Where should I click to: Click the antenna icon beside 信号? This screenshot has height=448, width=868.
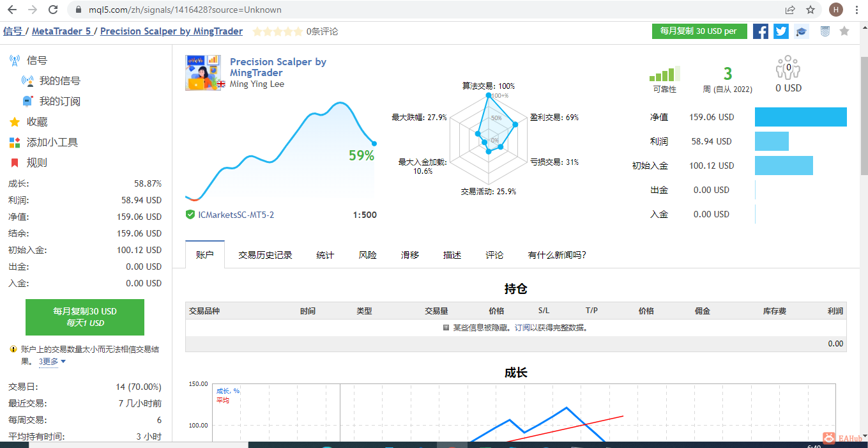pyautogui.click(x=15, y=61)
